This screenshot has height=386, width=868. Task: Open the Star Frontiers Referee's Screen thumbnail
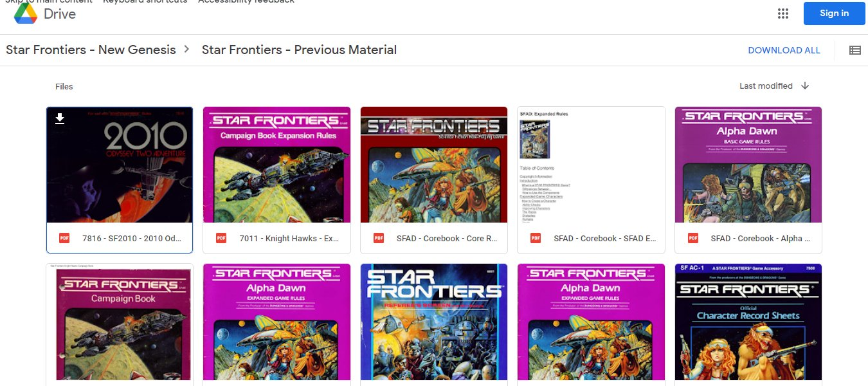coord(434,322)
